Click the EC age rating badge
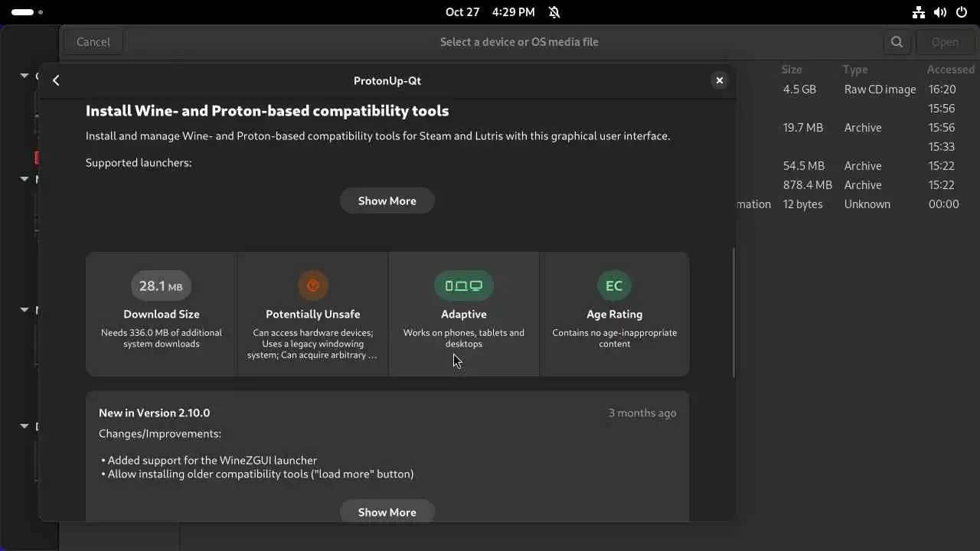This screenshot has width=980, height=551. click(x=614, y=285)
